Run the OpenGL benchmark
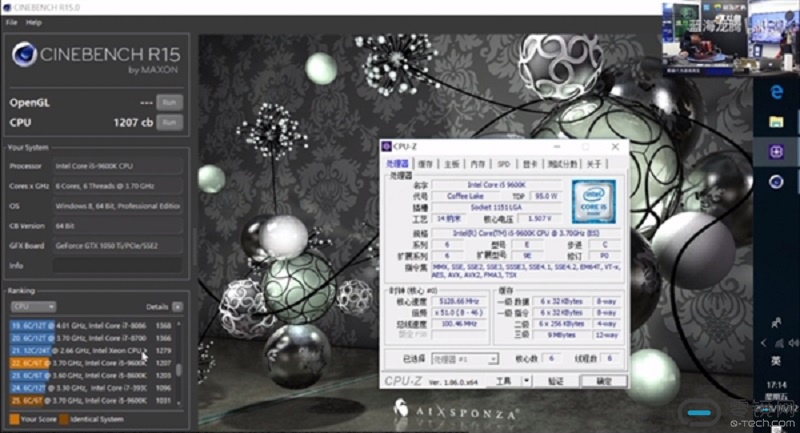 click(170, 102)
